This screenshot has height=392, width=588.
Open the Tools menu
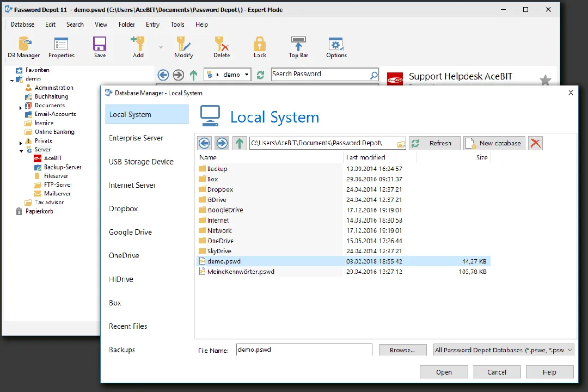click(177, 24)
